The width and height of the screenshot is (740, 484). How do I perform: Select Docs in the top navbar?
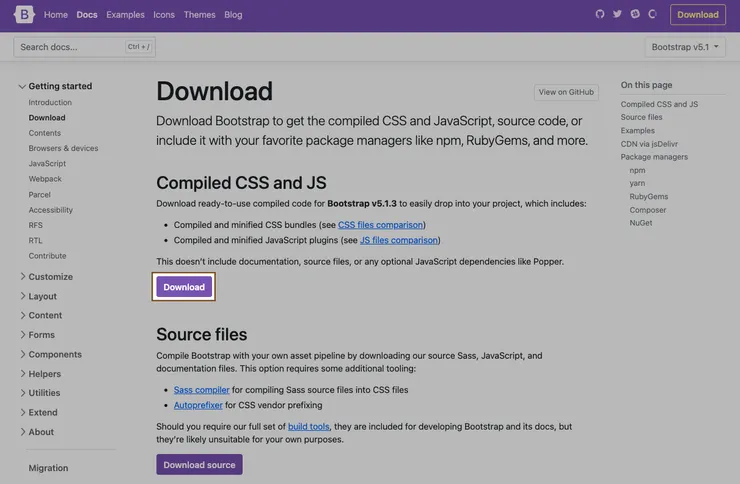coord(87,15)
